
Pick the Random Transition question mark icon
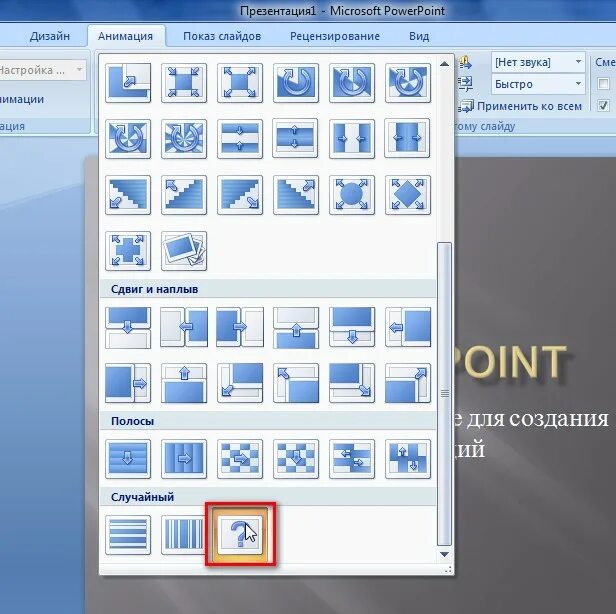tap(240, 534)
